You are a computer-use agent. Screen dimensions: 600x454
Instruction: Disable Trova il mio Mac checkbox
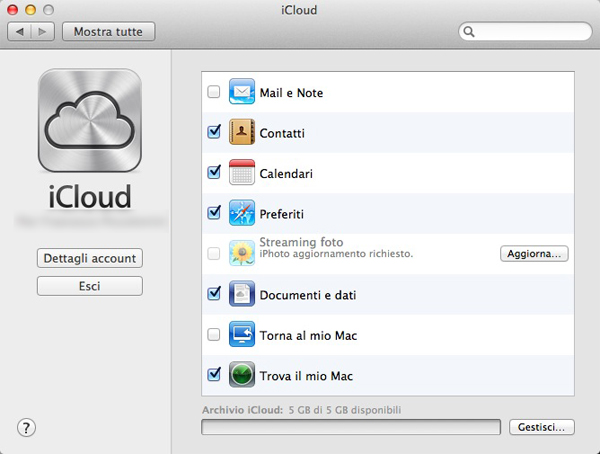[214, 374]
